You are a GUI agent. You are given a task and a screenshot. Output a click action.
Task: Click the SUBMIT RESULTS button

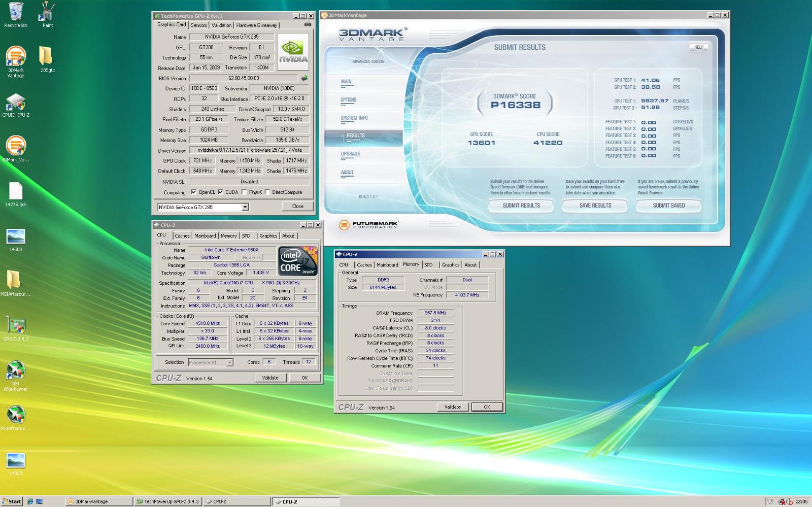pos(521,206)
